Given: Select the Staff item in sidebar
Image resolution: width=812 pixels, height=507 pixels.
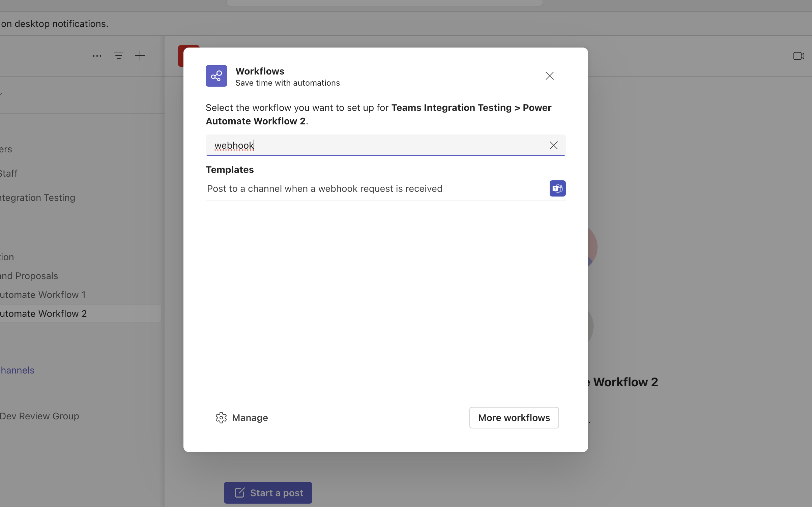Looking at the screenshot, I should coord(9,173).
